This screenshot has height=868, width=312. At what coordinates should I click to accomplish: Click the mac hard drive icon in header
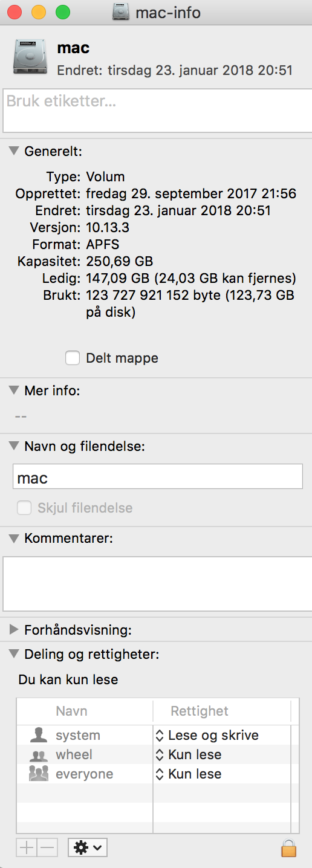pyautogui.click(x=30, y=57)
